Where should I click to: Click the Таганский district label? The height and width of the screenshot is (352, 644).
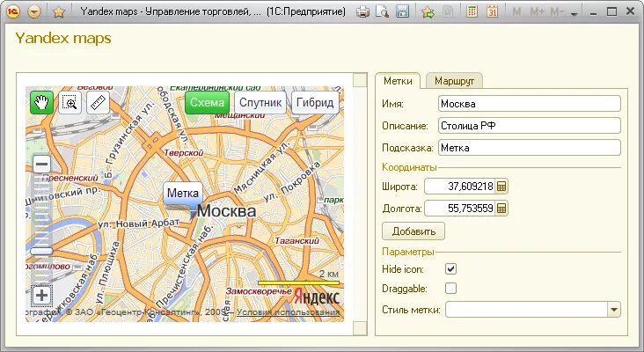(x=297, y=241)
